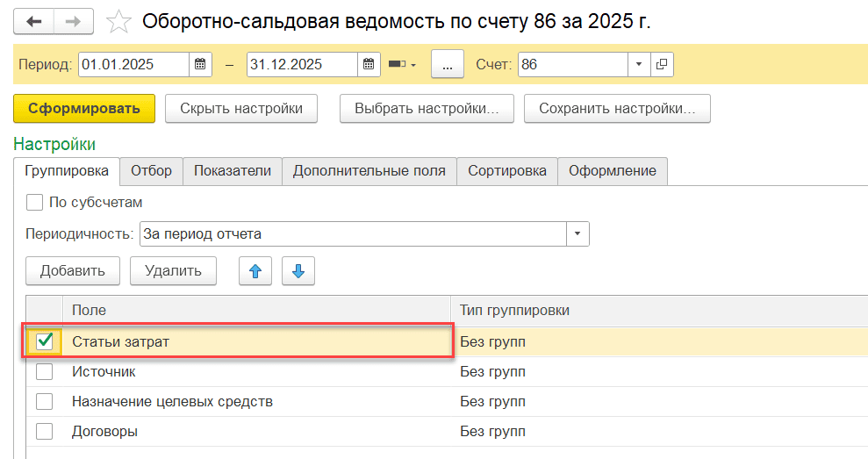Open calendar for period start date
Image resolution: width=868 pixels, height=459 pixels.
point(201,64)
